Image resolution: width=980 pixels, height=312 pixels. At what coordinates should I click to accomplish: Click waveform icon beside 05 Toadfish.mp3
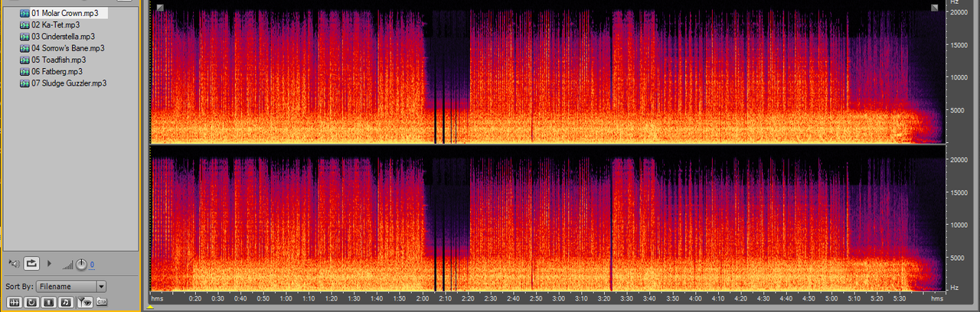coord(24,60)
